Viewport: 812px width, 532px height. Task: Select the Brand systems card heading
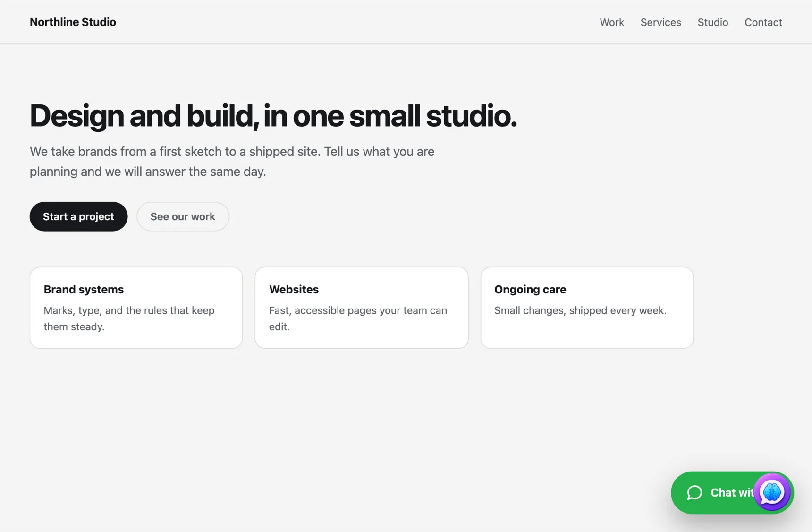84,289
